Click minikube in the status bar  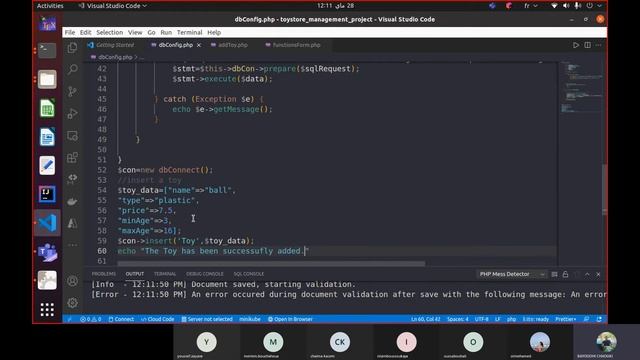coord(250,319)
